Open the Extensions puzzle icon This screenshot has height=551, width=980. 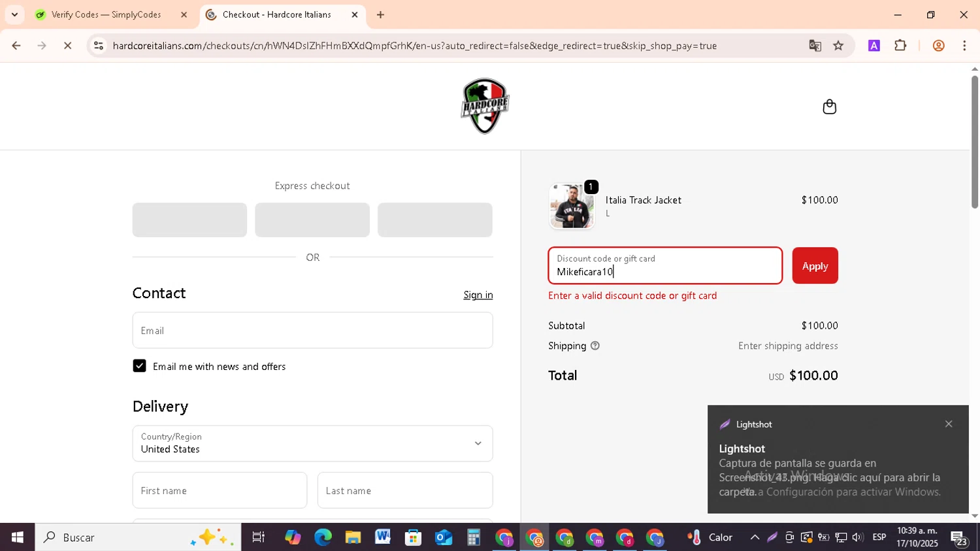[x=900, y=46]
